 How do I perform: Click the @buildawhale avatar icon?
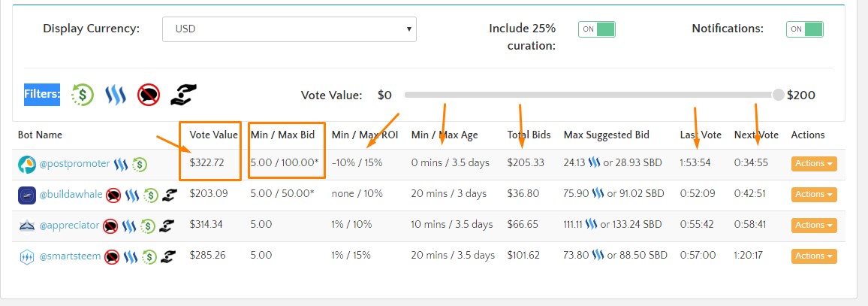click(x=26, y=195)
